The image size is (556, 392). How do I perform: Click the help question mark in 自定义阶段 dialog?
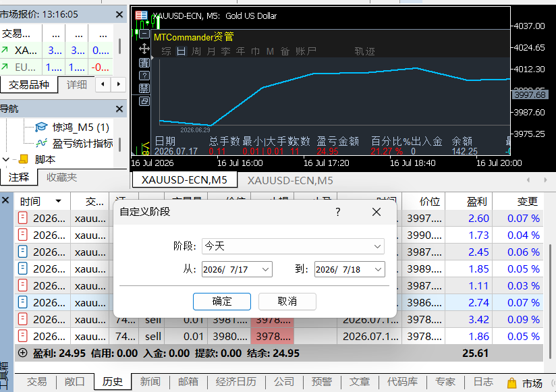pos(337,212)
